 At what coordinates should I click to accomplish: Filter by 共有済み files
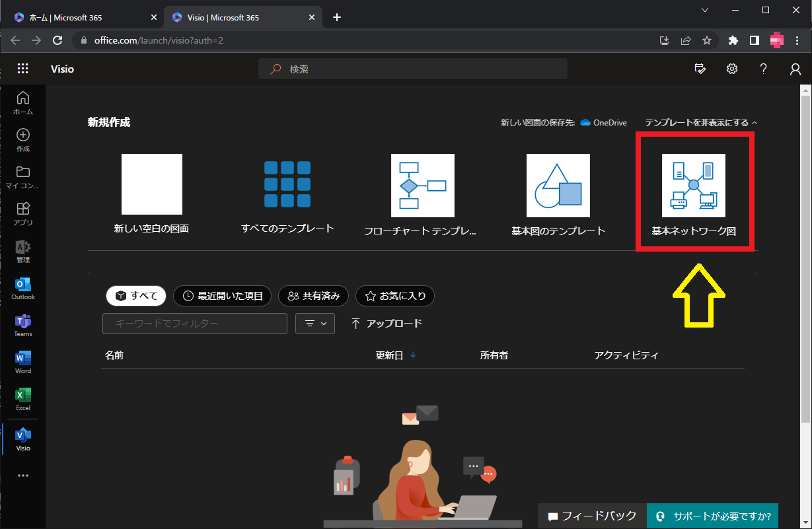314,296
